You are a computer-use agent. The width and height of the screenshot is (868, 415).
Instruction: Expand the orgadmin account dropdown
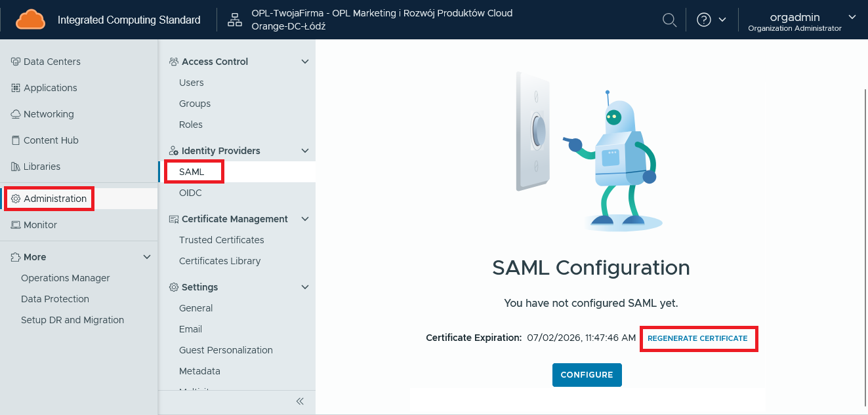[852, 18]
